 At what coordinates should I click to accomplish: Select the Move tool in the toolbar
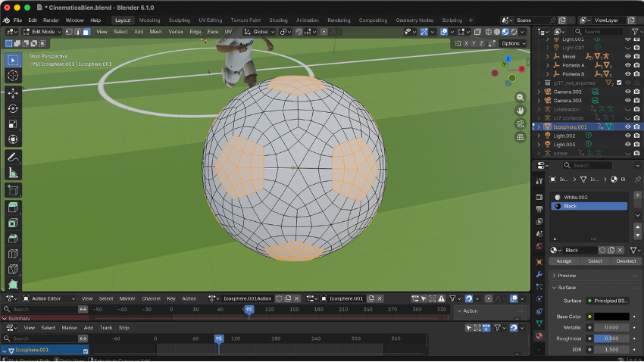(13, 92)
